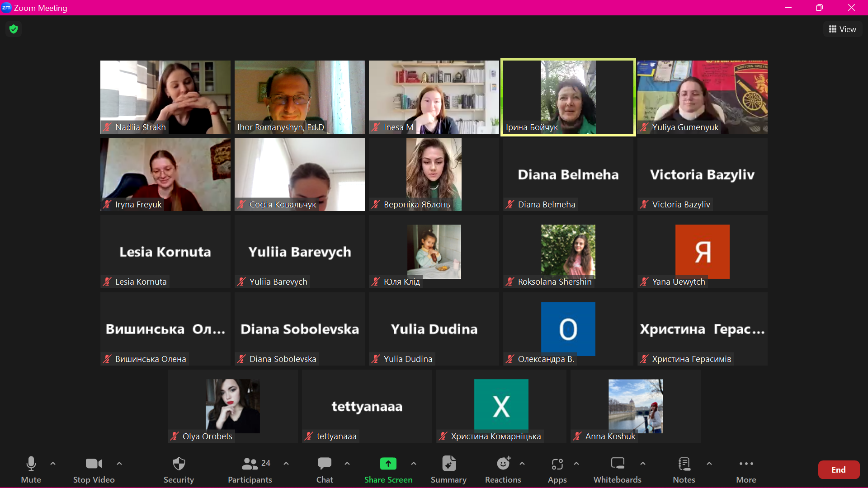Open the AI Summary icon
The width and height of the screenshot is (868, 488).
pyautogui.click(x=448, y=464)
